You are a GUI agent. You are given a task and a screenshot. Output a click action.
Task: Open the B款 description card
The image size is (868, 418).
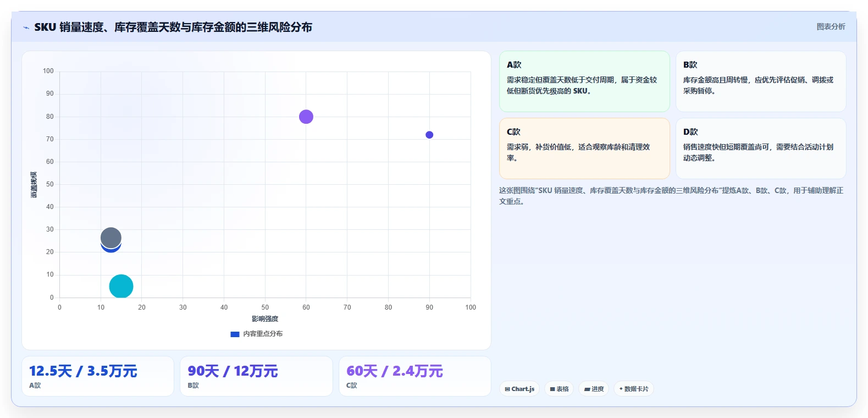pos(761,81)
